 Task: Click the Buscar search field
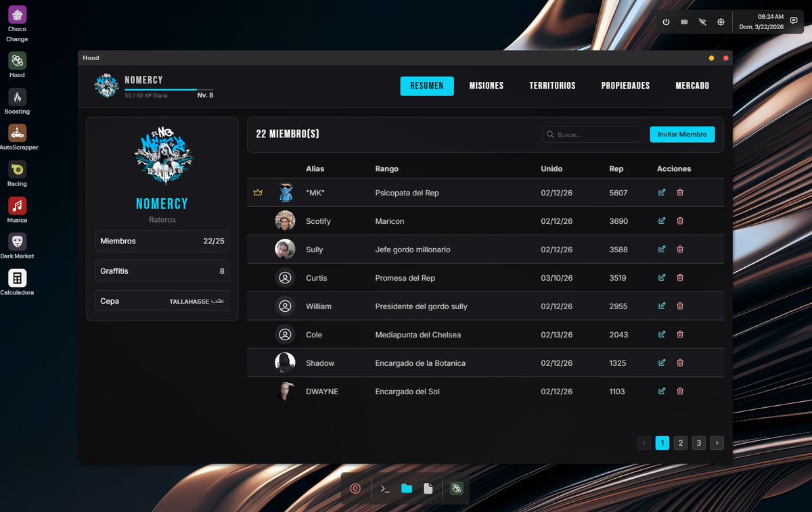click(x=592, y=135)
